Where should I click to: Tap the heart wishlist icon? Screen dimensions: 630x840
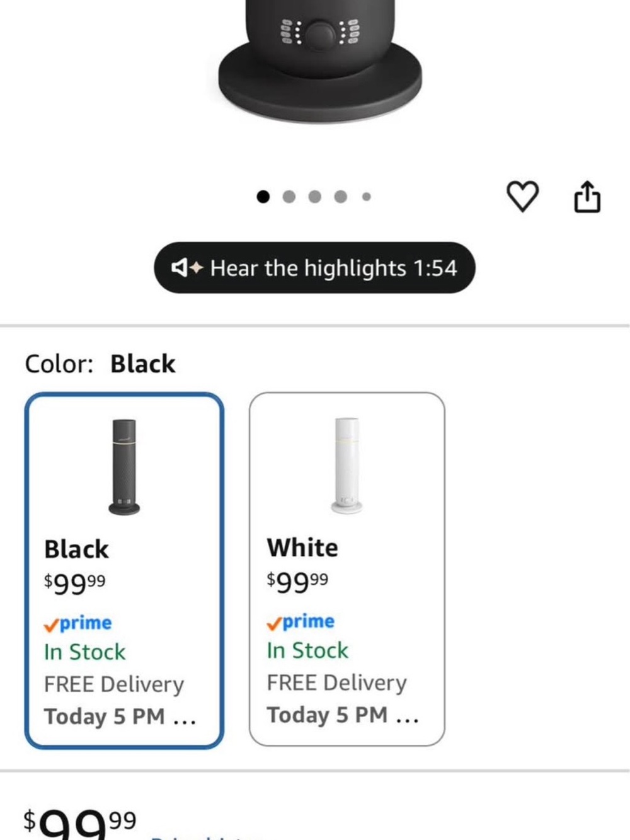click(522, 196)
